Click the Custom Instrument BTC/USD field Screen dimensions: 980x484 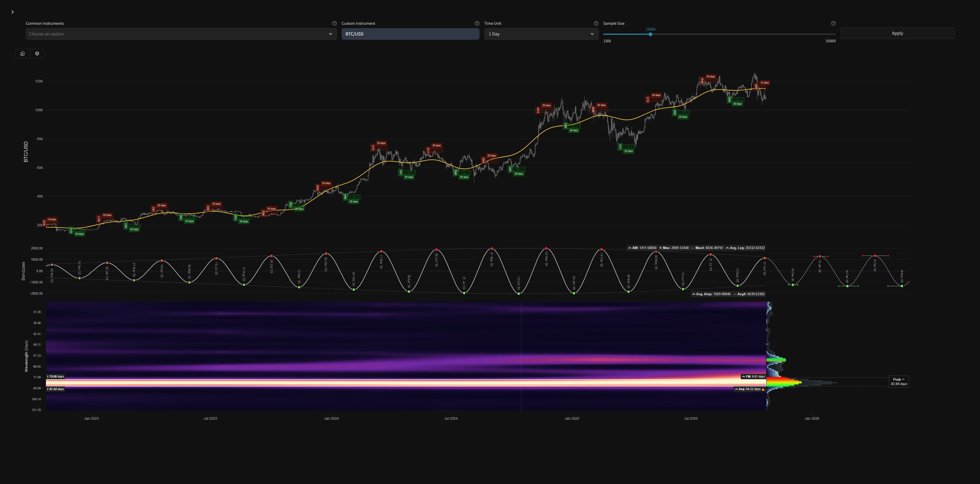pos(410,34)
